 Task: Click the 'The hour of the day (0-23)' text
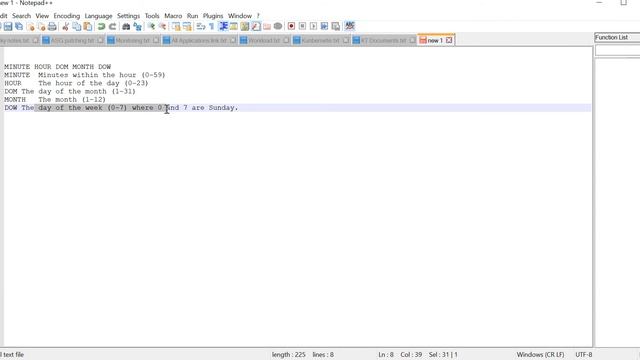(x=93, y=83)
